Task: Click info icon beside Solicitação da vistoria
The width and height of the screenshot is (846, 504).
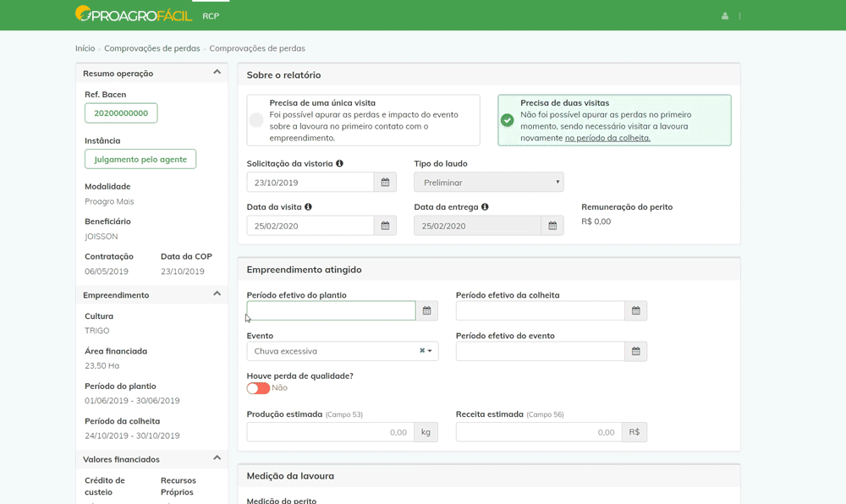Action: point(339,163)
